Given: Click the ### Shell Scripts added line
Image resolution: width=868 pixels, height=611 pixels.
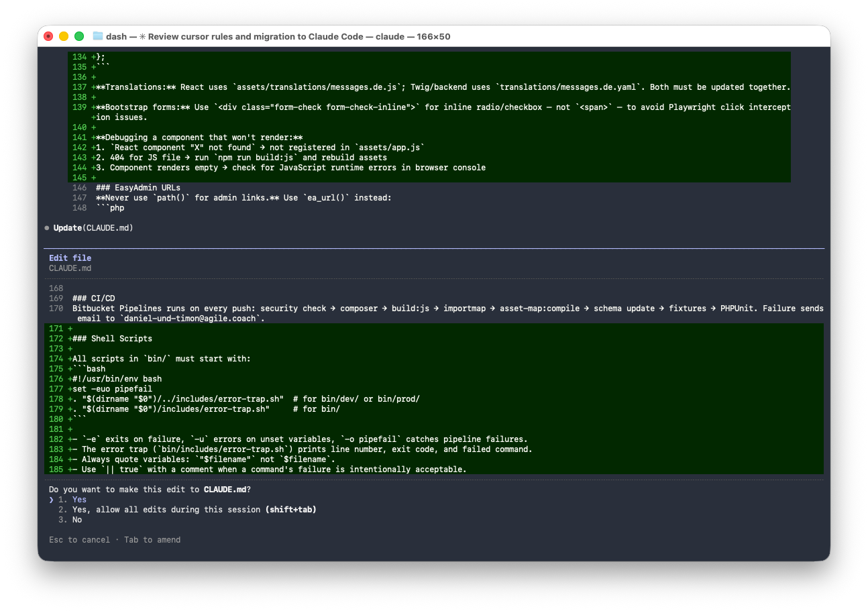Looking at the screenshot, I should (x=112, y=339).
